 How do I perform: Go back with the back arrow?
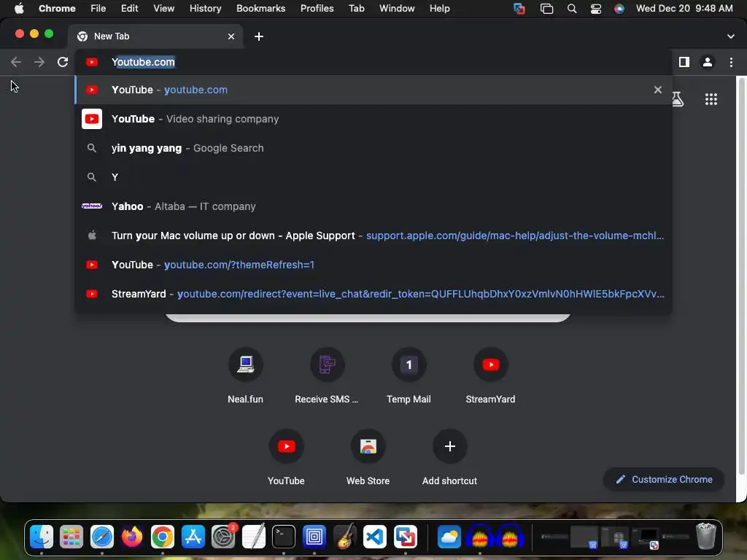[16, 62]
